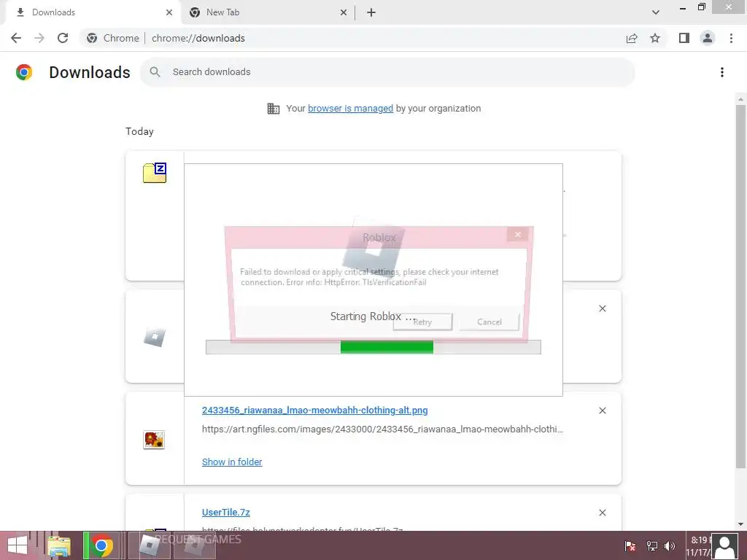Viewport: 747px width, 560px height.
Task: Click the user tile in taskbar corner
Action: point(724,545)
